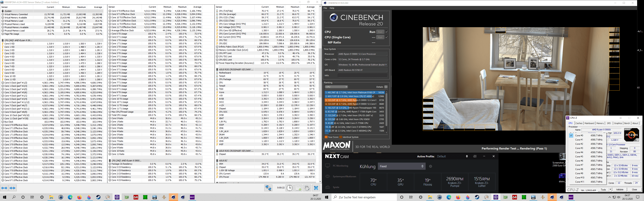Open CPU-Z Tools dropdown arrow

(610, 190)
